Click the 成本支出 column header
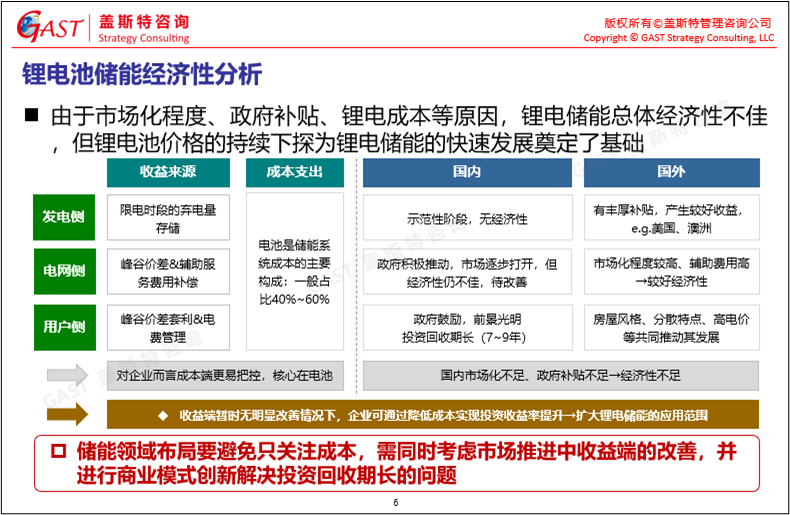The width and height of the screenshot is (790, 515). tap(294, 172)
